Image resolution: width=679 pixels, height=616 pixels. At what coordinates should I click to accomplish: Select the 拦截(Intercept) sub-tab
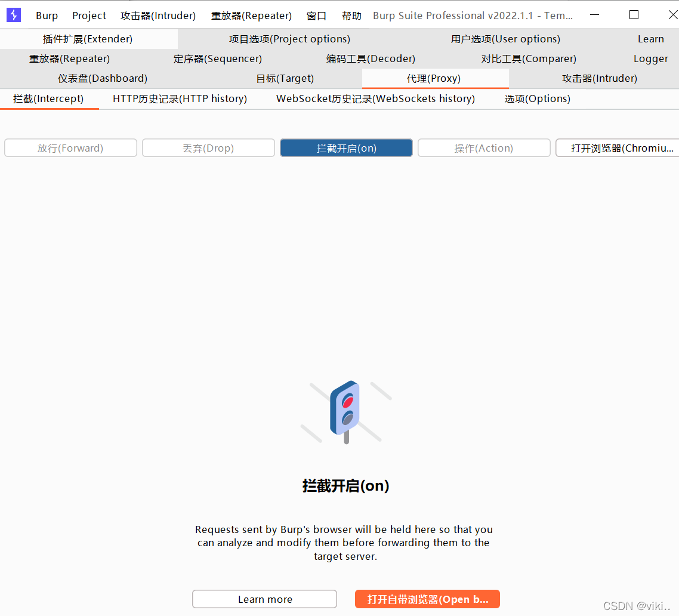pos(48,98)
